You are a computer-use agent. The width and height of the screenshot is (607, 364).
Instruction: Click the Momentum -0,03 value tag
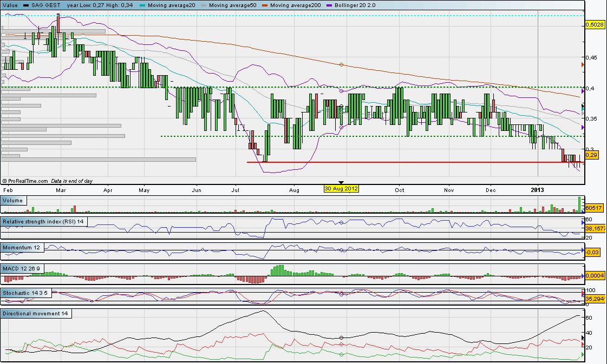[x=592, y=253]
